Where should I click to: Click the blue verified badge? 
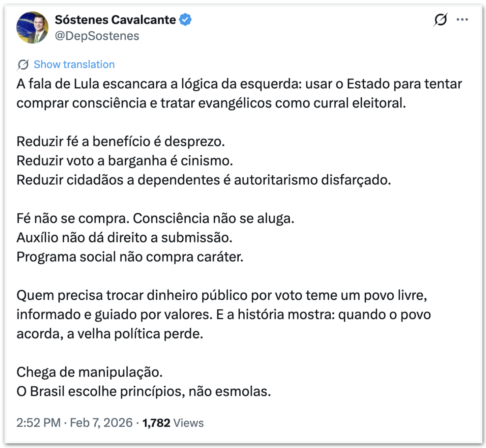(x=185, y=19)
